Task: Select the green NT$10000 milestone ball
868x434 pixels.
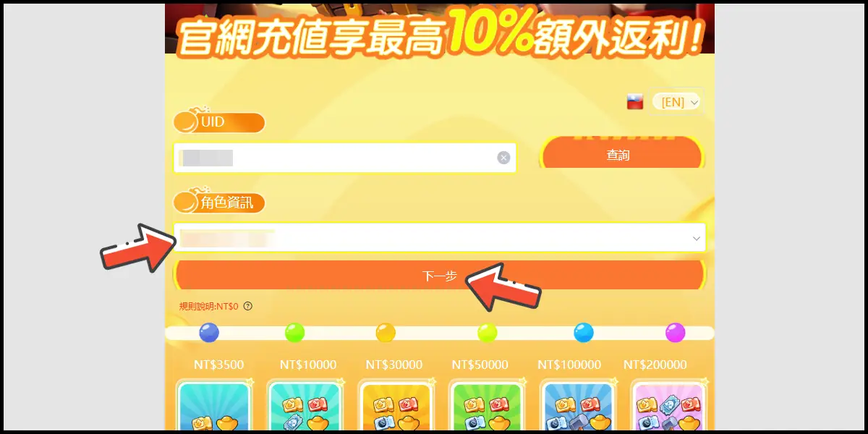Action: [295, 333]
